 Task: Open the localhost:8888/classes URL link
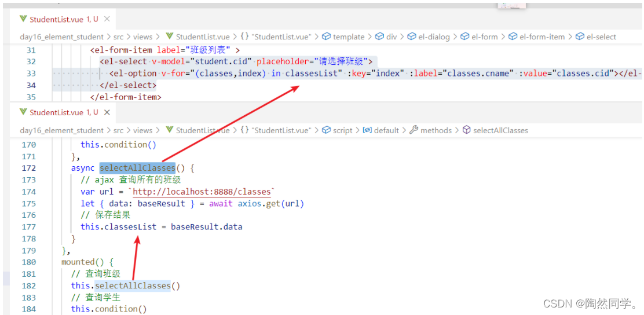(202, 192)
